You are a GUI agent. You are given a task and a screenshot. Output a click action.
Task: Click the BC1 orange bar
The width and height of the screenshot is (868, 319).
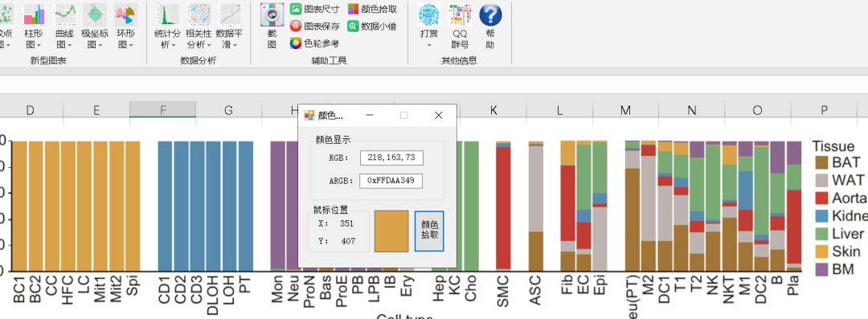click(x=19, y=206)
